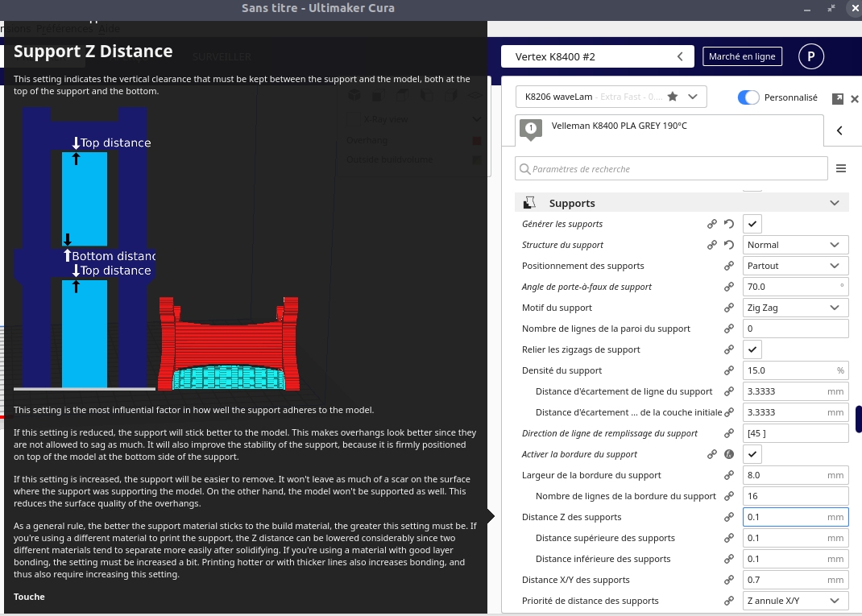Switch to the SURVEILLER stage tab
The height and width of the screenshot is (616, 862).
[222, 56]
